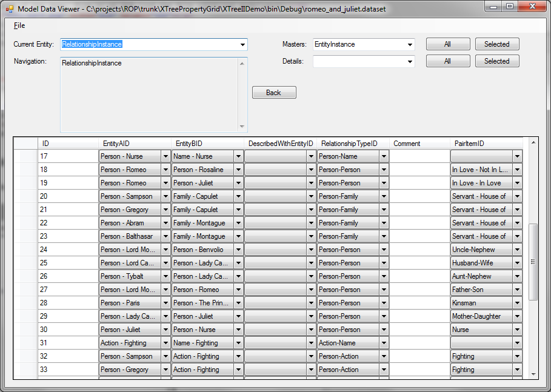Screen dimensions: 551x392
Task: Open PairItemID dropdown showing Kinsman
Action: point(517,303)
